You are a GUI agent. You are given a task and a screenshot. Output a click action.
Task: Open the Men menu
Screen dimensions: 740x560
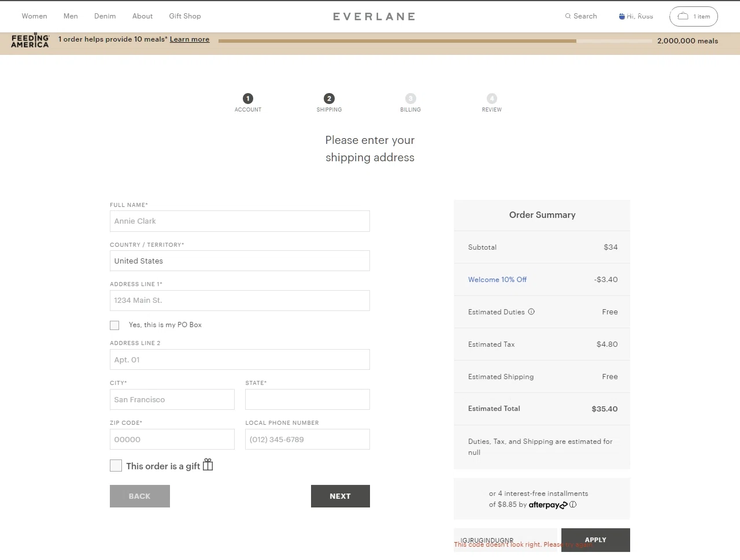[71, 16]
